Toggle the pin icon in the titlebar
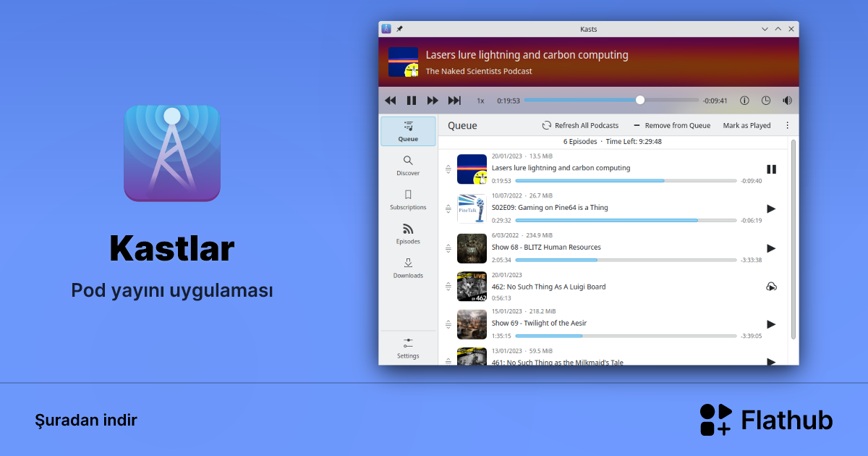This screenshot has height=456, width=868. pos(398,28)
